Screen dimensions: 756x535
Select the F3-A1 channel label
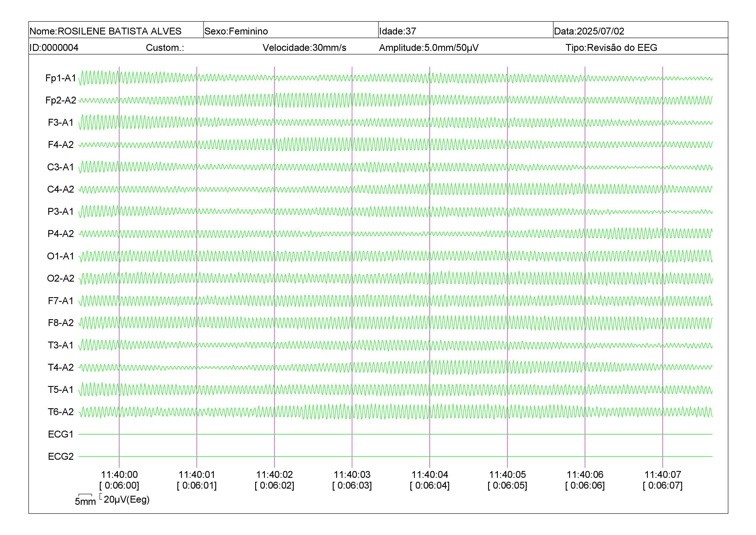click(x=61, y=122)
